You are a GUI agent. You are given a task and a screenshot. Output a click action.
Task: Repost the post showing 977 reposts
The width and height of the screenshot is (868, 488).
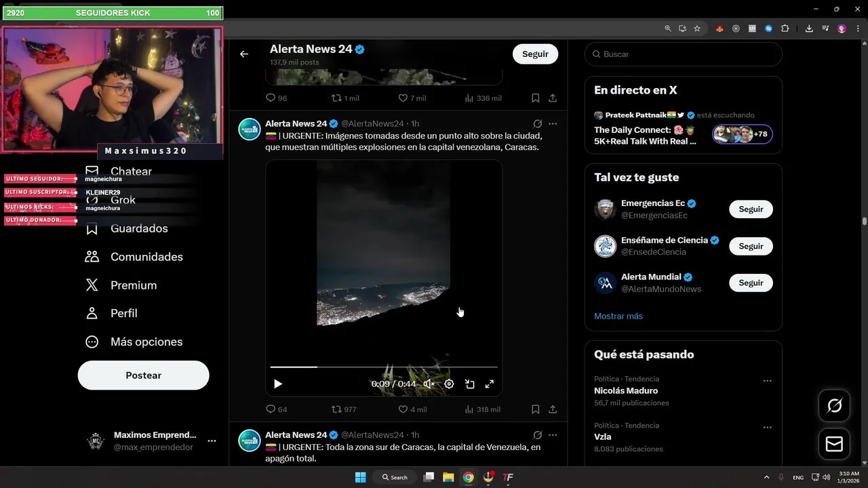coord(343,409)
